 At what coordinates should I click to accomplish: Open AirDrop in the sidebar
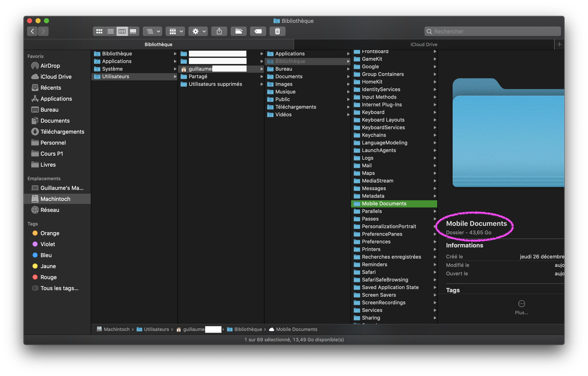[50, 66]
